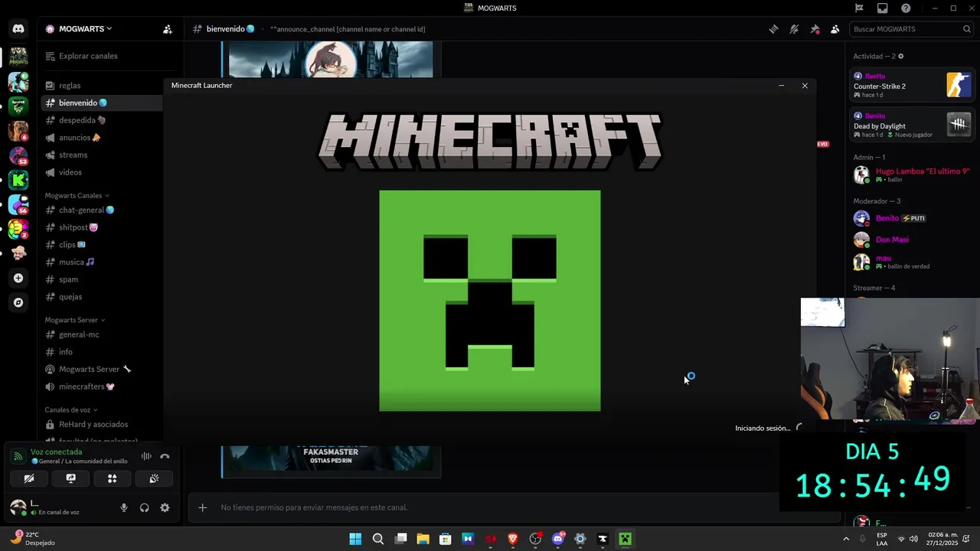Viewport: 980px width, 551px height.
Task: Mute the microphone in user panel
Action: pyautogui.click(x=124, y=507)
